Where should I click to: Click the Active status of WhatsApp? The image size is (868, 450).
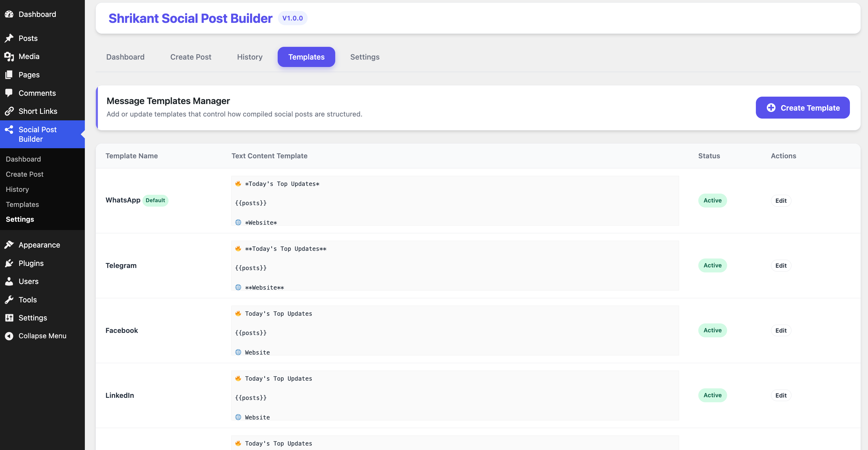pyautogui.click(x=712, y=200)
